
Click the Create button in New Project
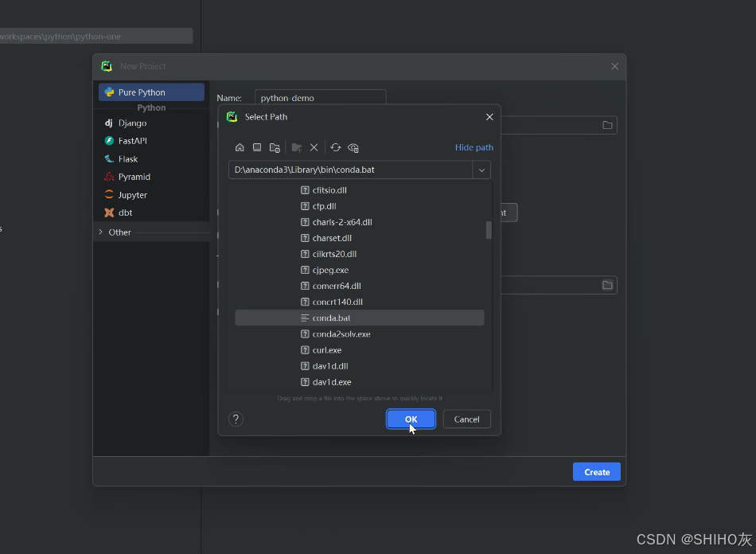pyautogui.click(x=597, y=472)
